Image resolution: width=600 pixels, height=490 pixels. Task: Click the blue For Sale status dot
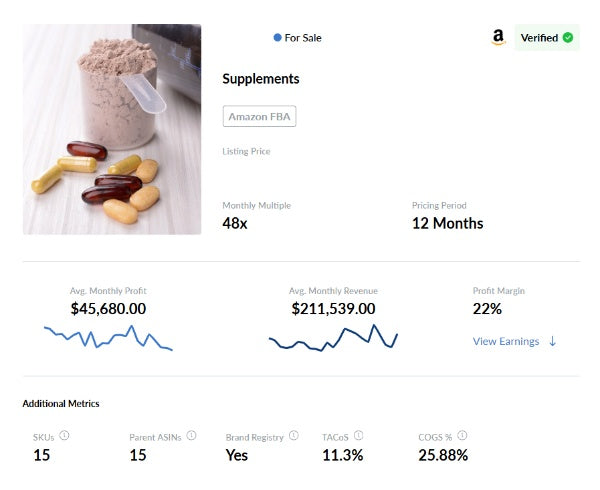click(277, 37)
